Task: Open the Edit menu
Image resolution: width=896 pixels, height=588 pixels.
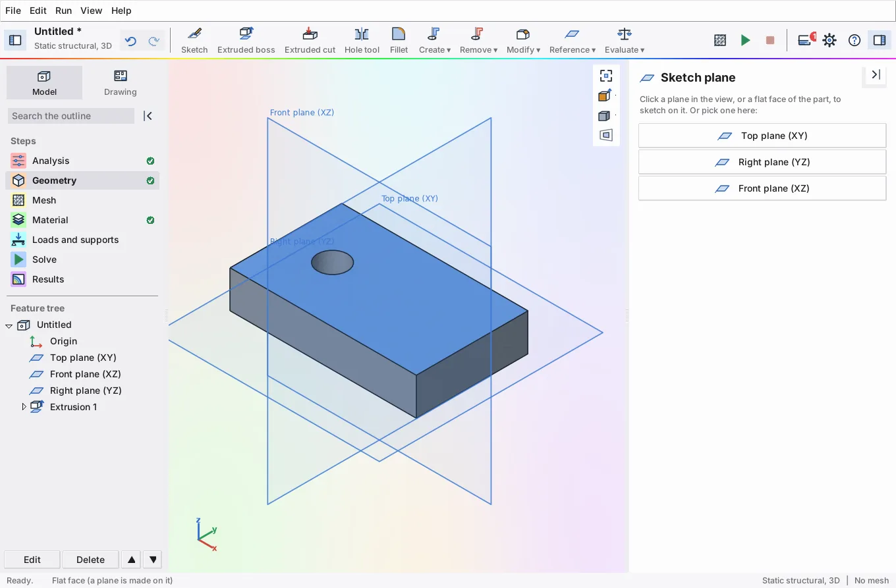Action: [x=38, y=11]
